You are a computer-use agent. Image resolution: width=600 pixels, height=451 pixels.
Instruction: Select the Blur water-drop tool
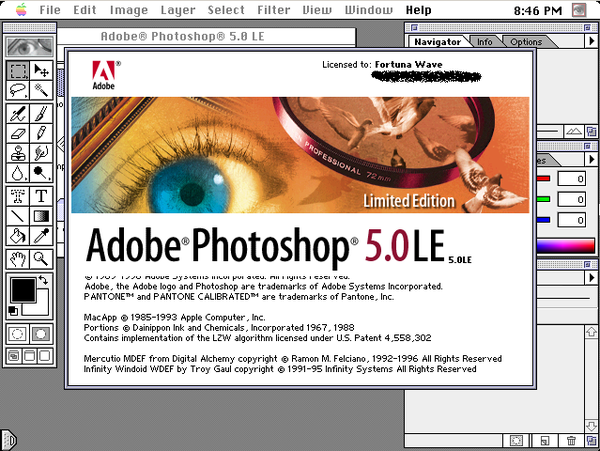coord(18,173)
